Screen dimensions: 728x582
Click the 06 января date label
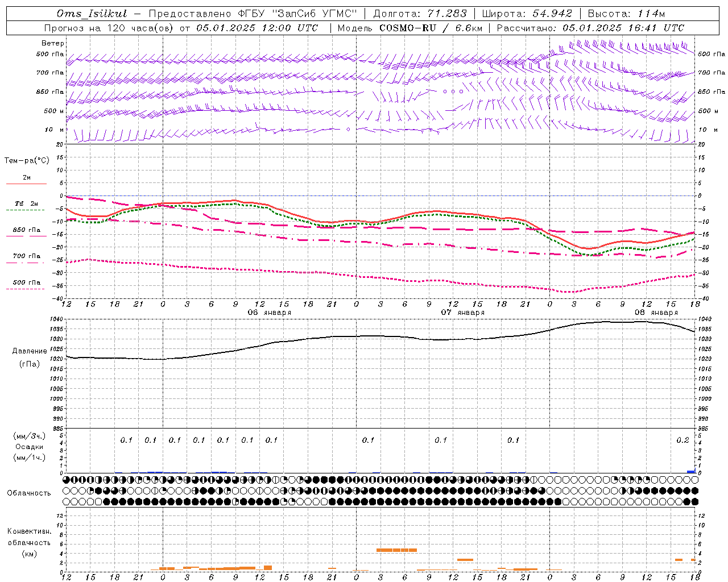point(270,313)
